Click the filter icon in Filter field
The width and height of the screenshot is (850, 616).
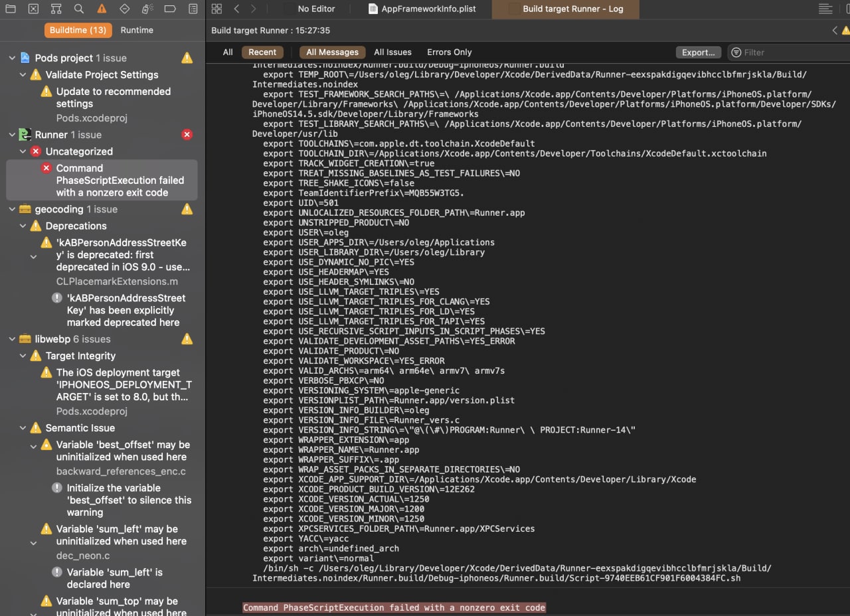[x=736, y=52]
